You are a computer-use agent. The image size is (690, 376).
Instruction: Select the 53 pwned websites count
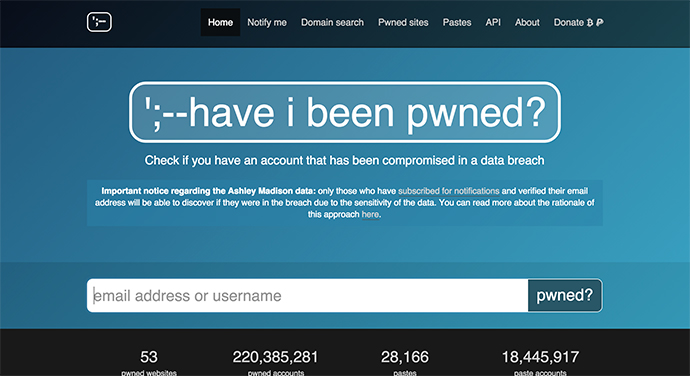click(x=149, y=357)
